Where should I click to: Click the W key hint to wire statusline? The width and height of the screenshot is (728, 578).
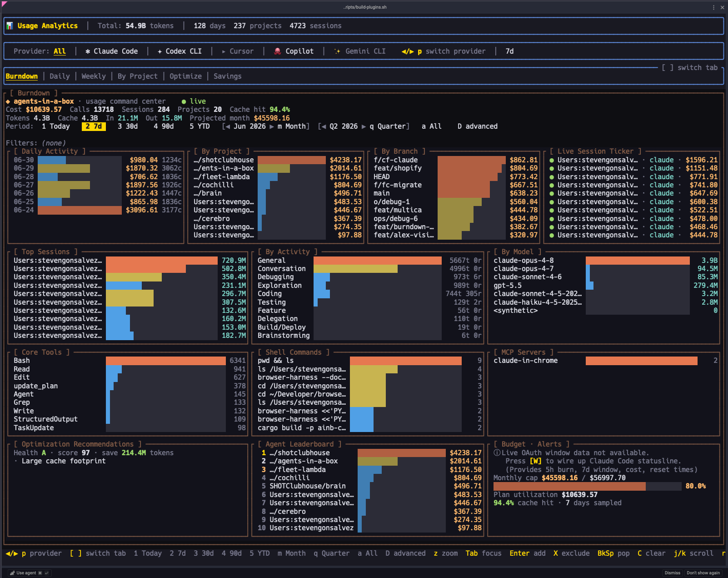pyautogui.click(x=535, y=461)
